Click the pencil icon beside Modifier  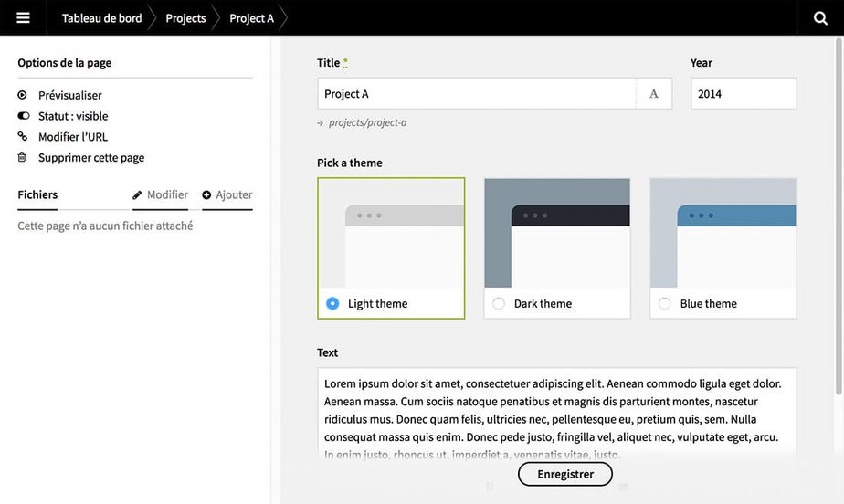pos(138,195)
